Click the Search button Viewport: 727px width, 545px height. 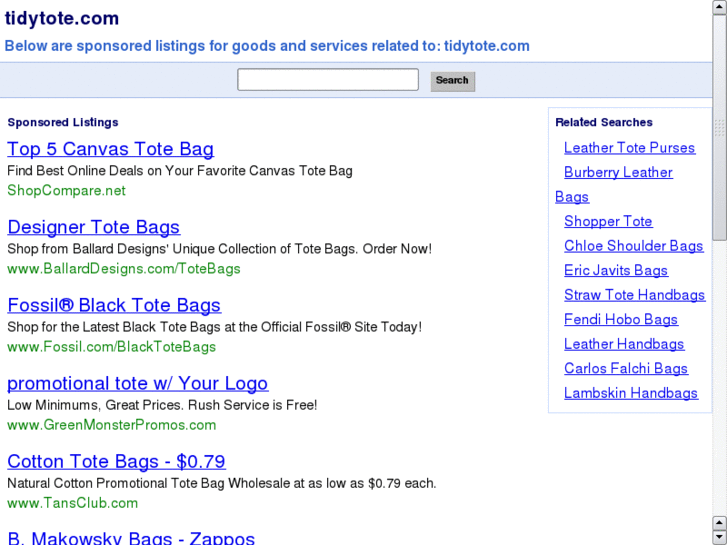453,81
